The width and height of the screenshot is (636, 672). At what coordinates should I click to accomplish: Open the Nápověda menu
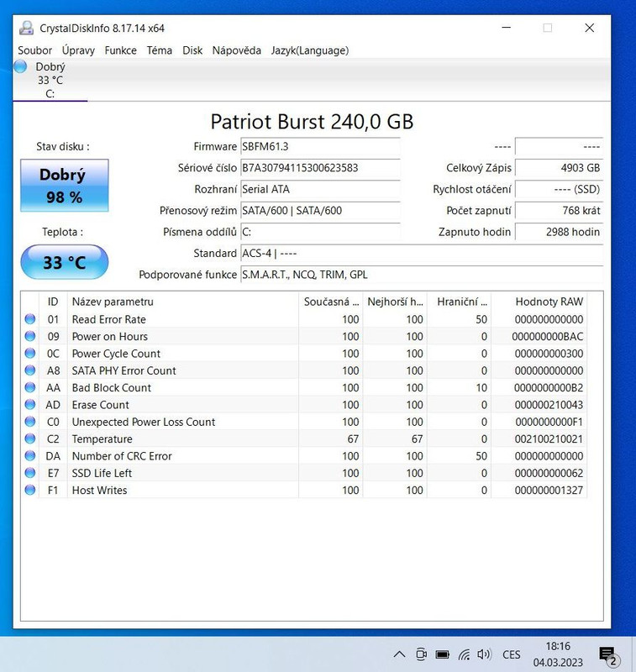pos(237,50)
